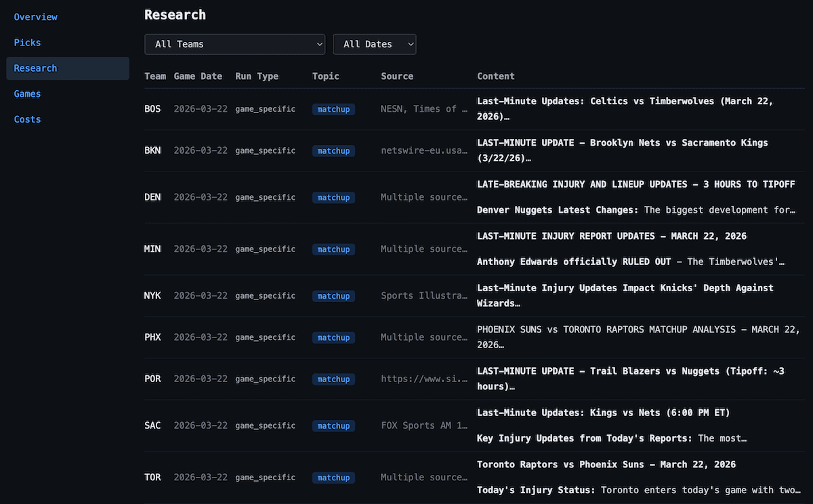The width and height of the screenshot is (813, 504).
Task: Sort the table by the Team column
Action: [155, 76]
